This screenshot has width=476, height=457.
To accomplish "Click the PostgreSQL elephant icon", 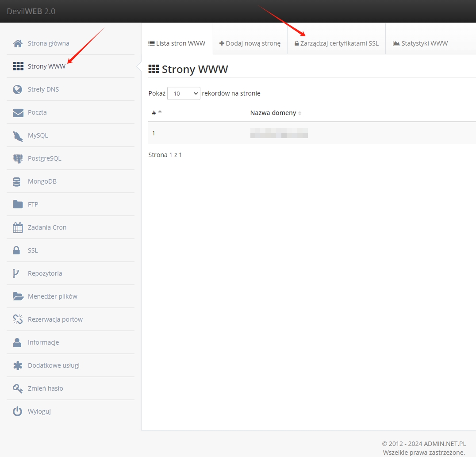I will (x=18, y=158).
